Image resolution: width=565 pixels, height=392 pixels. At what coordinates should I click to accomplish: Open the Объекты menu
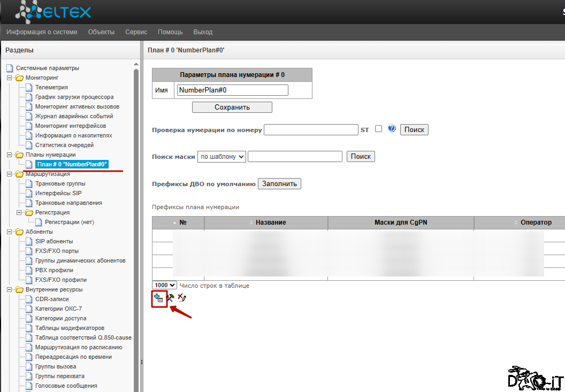(x=101, y=32)
